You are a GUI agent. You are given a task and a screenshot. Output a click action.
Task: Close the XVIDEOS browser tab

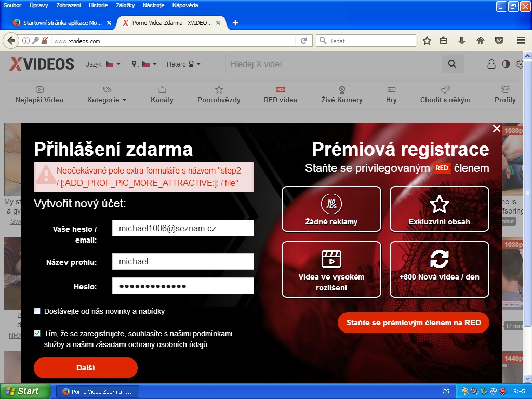218,23
